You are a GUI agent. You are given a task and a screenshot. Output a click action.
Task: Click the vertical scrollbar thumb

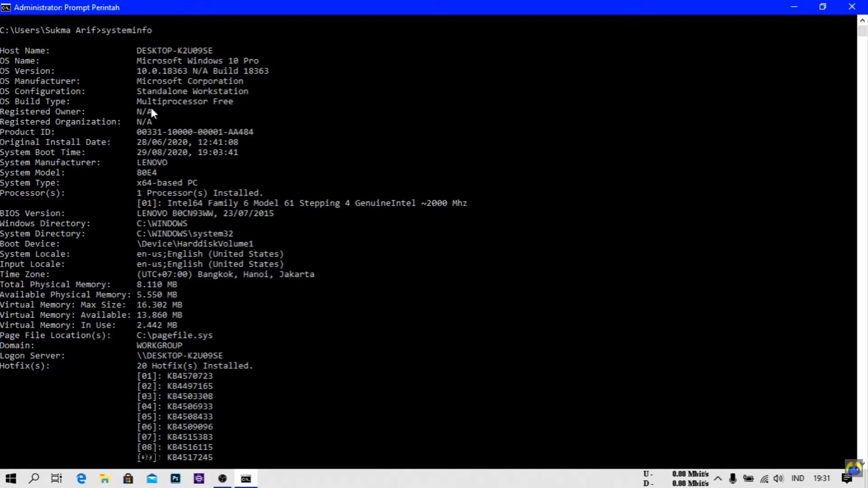(x=862, y=31)
